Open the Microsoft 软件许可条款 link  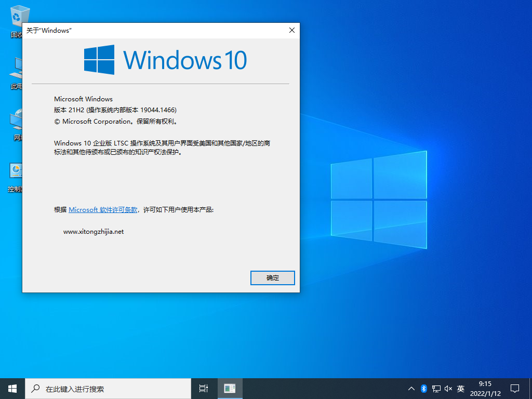[x=102, y=209]
